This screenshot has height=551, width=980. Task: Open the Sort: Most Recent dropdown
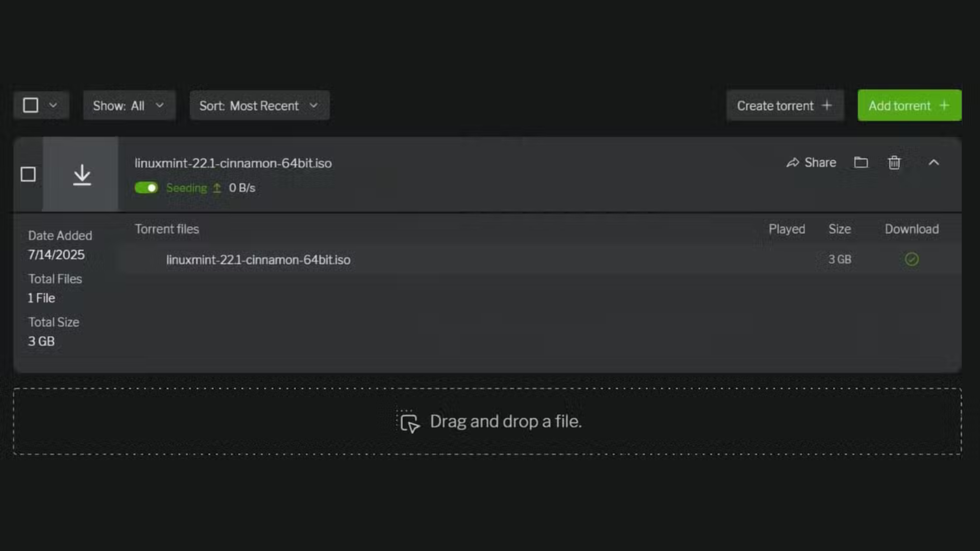(259, 106)
